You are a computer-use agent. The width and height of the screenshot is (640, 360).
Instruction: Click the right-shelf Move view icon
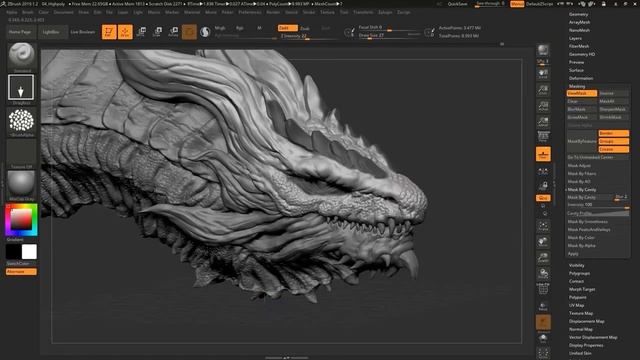pyautogui.click(x=543, y=242)
